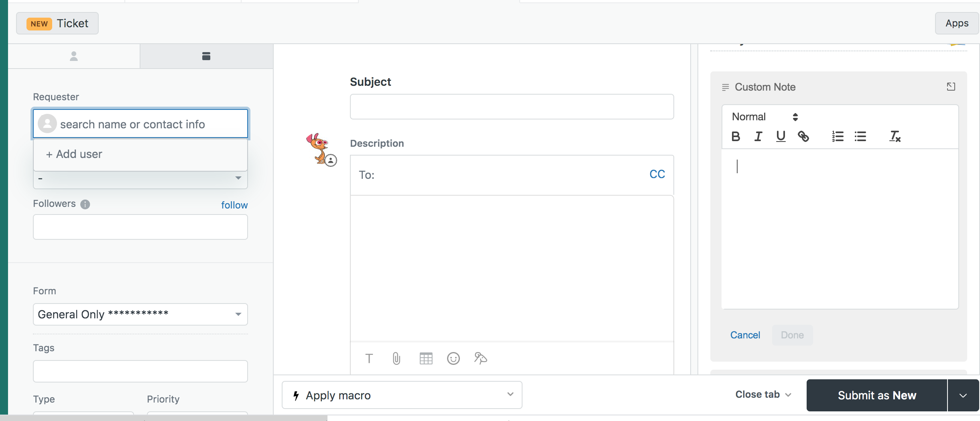980x421 pixels.
Task: Switch to the user profile tab
Action: [x=74, y=56]
